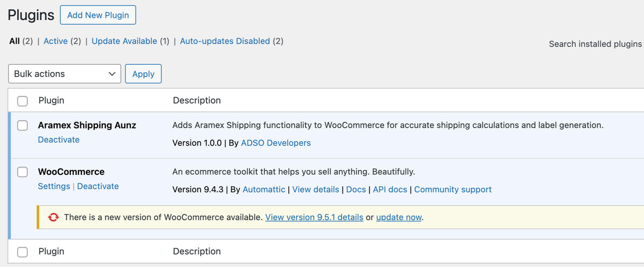Select the WooCommerce plugin checkbox
This screenshot has width=644, height=267.
coord(23,172)
